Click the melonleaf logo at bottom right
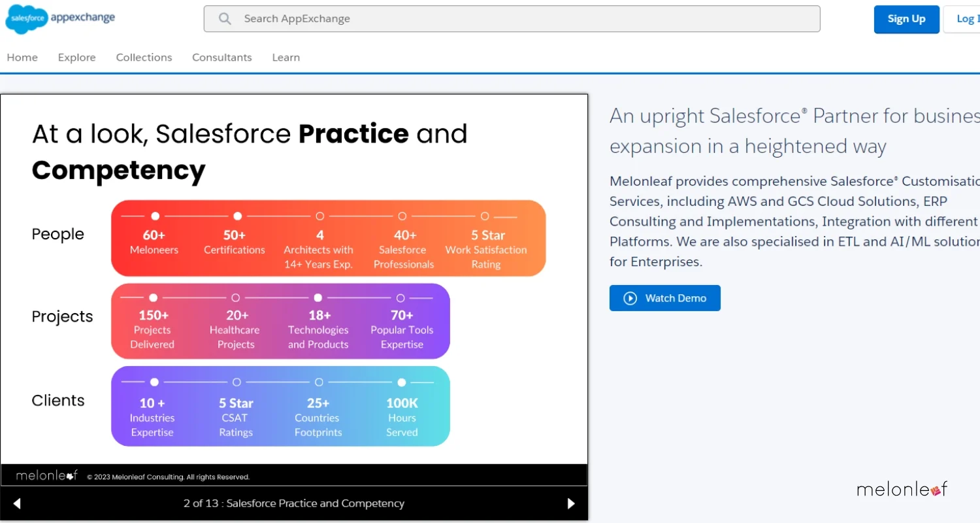Screen dimensions: 980x523 (902, 489)
